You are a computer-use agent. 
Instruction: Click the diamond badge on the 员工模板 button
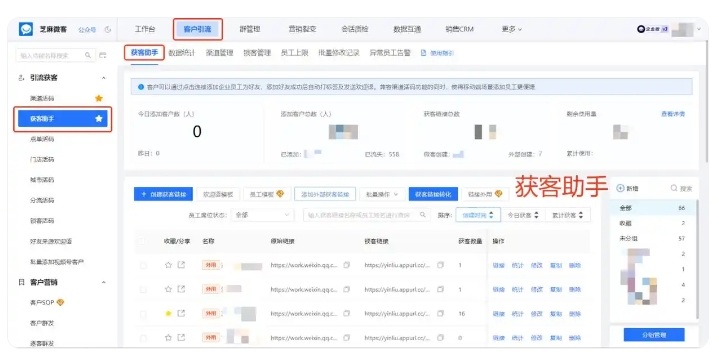280,194
